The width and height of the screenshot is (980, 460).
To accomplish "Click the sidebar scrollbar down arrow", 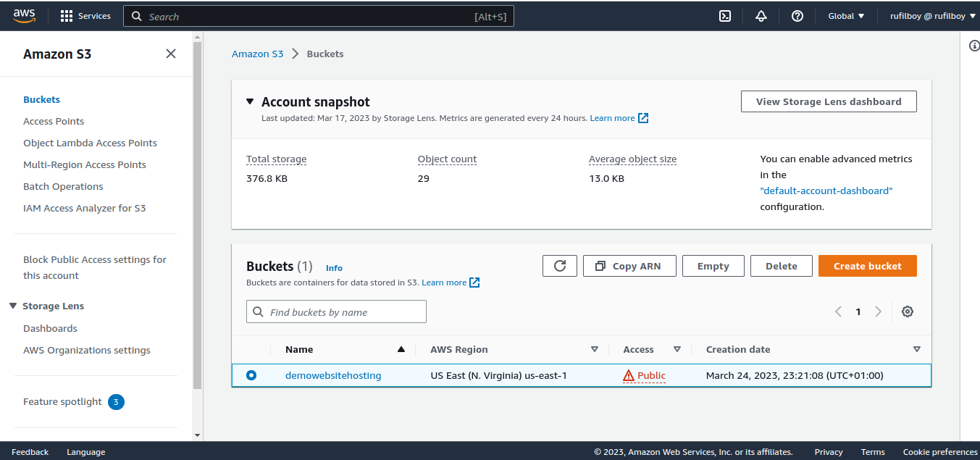I will [198, 435].
